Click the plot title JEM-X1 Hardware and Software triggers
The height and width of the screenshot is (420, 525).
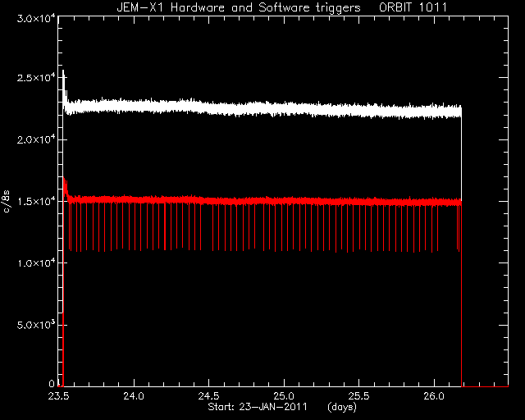[239, 7]
